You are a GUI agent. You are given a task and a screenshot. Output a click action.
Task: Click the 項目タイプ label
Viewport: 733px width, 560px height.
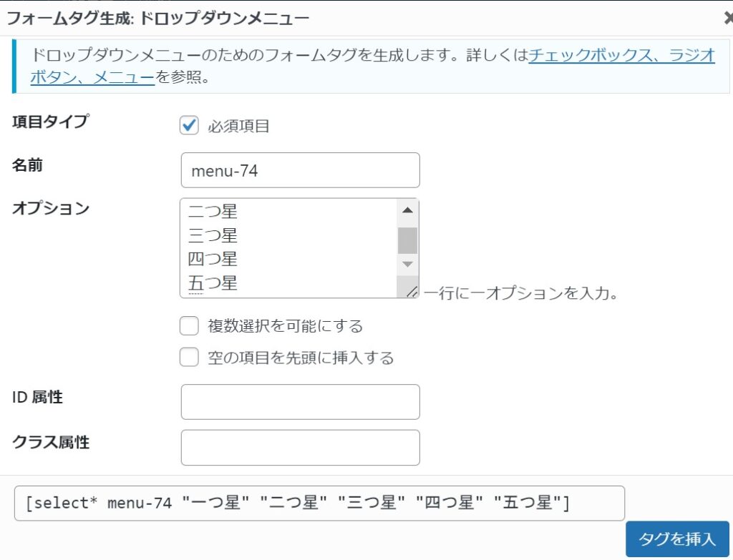[51, 122]
